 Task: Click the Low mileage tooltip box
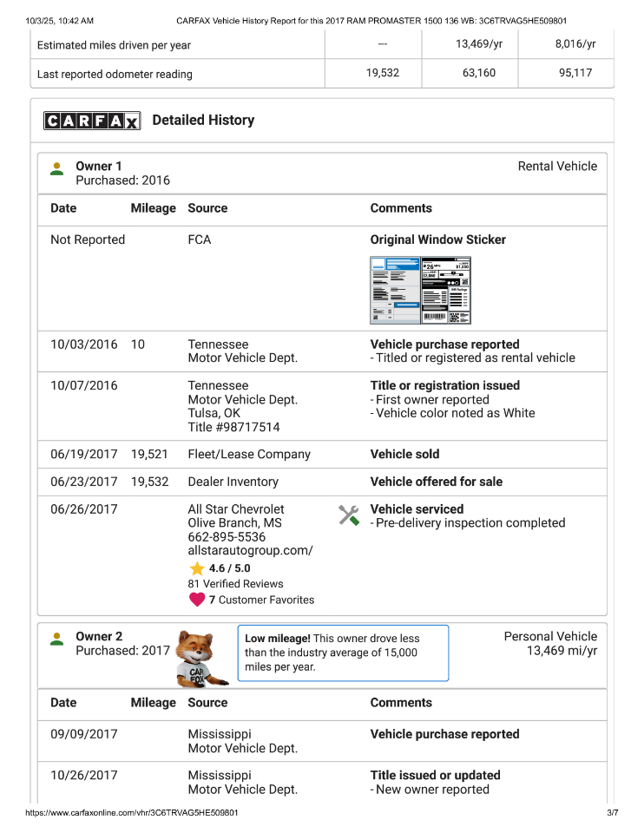pos(343,653)
